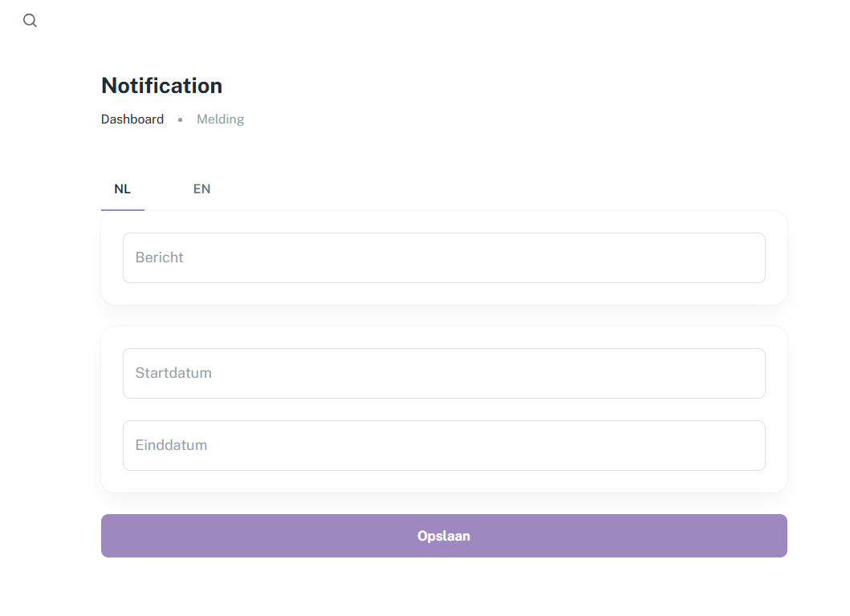Select the Melding breadcrumb text
The image size is (850, 616).
pyautogui.click(x=220, y=120)
